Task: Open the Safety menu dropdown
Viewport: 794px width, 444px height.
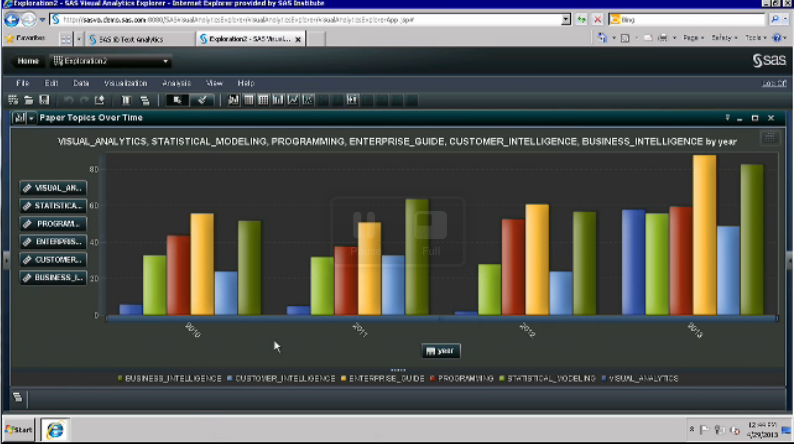Action: [x=724, y=38]
